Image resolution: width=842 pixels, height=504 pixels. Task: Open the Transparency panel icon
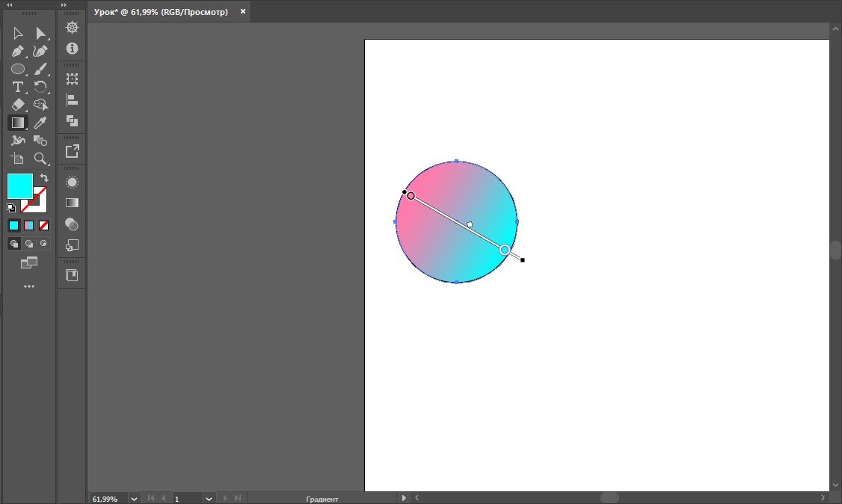tap(72, 224)
